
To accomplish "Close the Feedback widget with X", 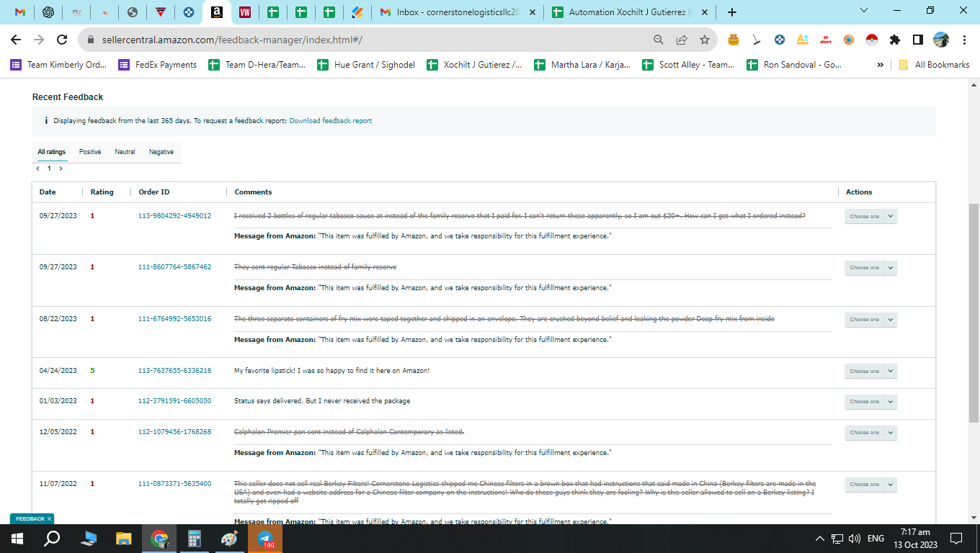I will (50, 518).
